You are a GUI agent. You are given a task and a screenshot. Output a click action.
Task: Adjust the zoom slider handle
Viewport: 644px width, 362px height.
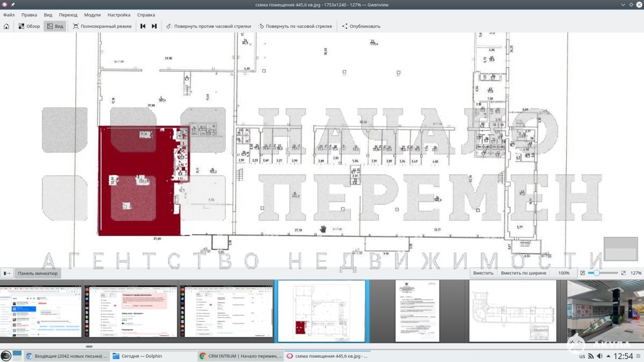coord(596,273)
